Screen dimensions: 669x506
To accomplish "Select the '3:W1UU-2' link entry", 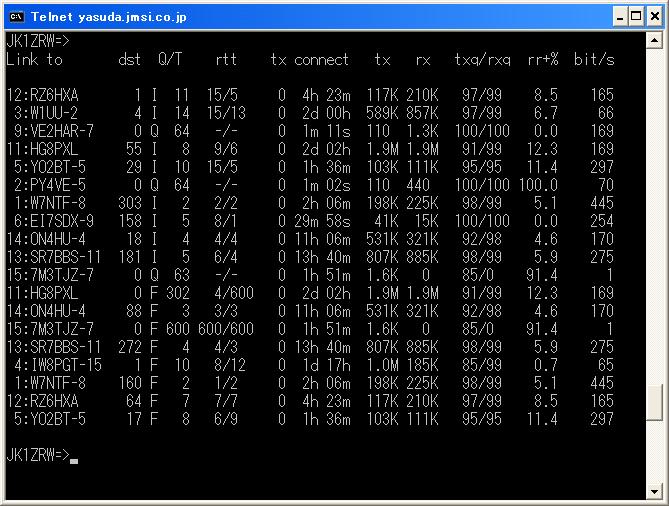I will pyautogui.click(x=46, y=113).
